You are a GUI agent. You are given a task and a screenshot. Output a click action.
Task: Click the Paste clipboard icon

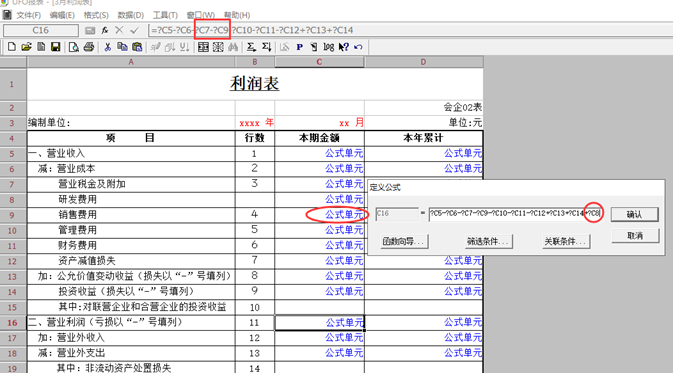pos(137,47)
